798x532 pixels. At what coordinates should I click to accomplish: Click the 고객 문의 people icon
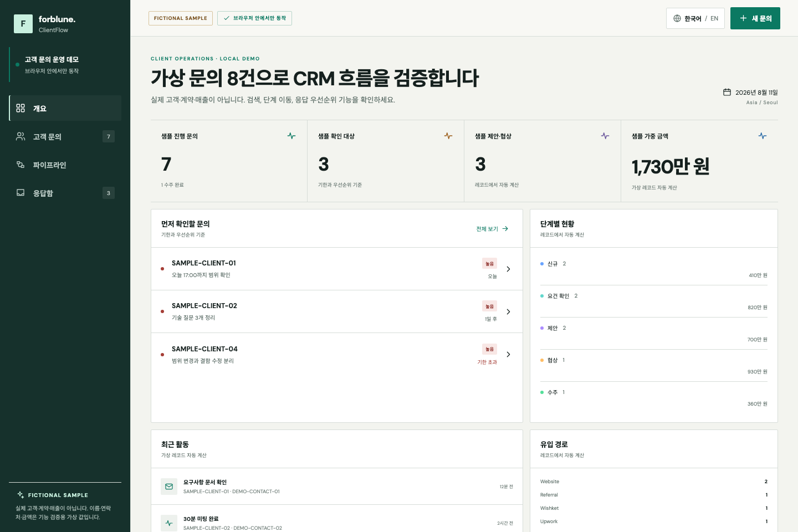pyautogui.click(x=21, y=136)
